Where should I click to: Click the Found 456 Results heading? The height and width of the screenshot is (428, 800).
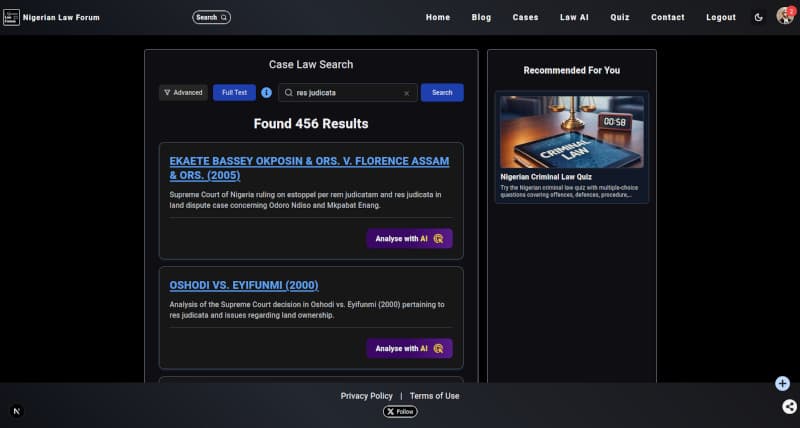coord(311,124)
